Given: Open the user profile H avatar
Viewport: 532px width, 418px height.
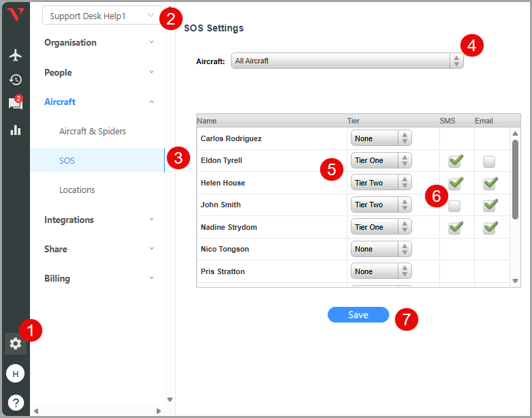Looking at the screenshot, I should 15,374.
